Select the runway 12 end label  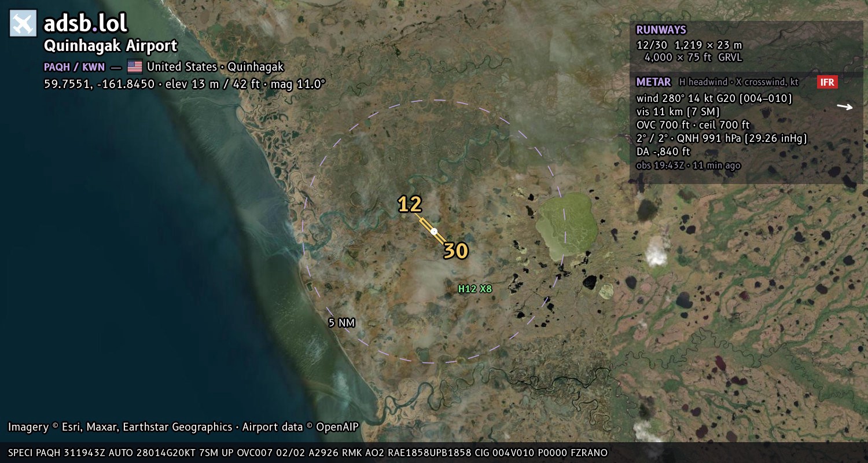pyautogui.click(x=410, y=204)
